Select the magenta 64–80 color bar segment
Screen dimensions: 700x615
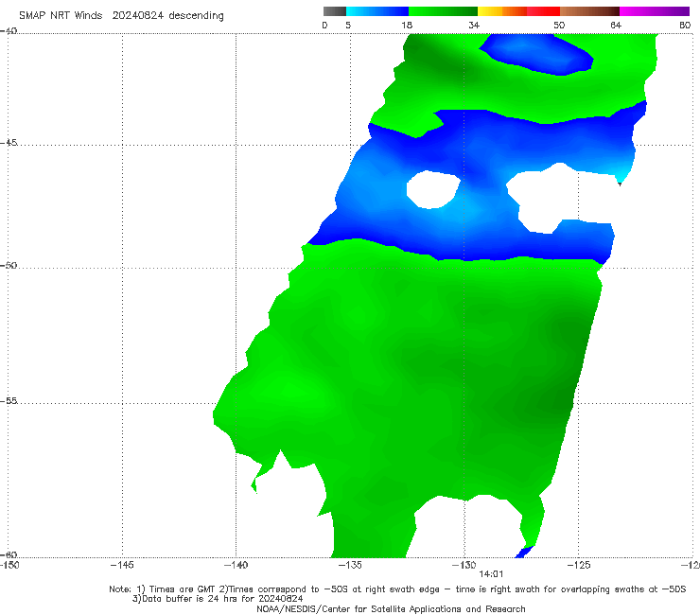coord(655,11)
